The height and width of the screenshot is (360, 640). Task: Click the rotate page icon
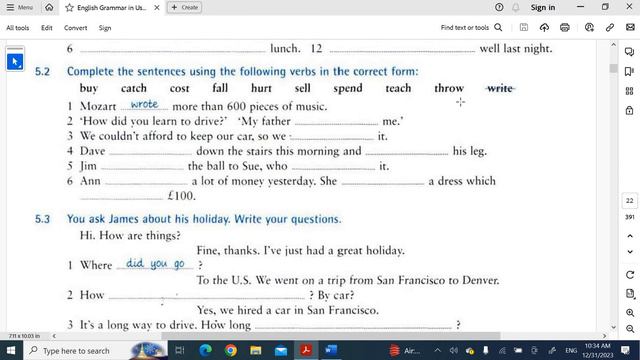630,275
